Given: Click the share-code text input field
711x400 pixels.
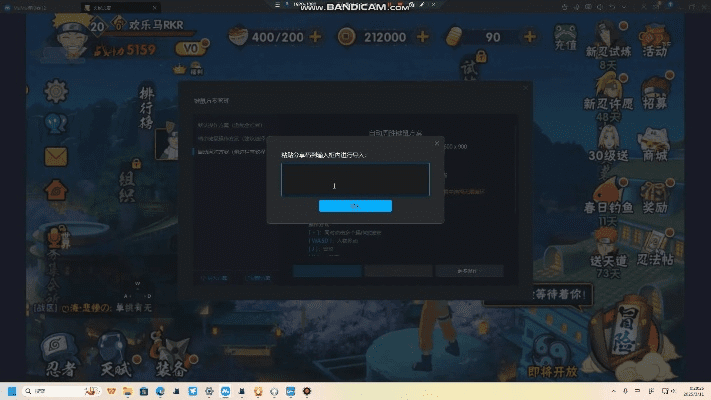Looking at the screenshot, I should pos(355,180).
